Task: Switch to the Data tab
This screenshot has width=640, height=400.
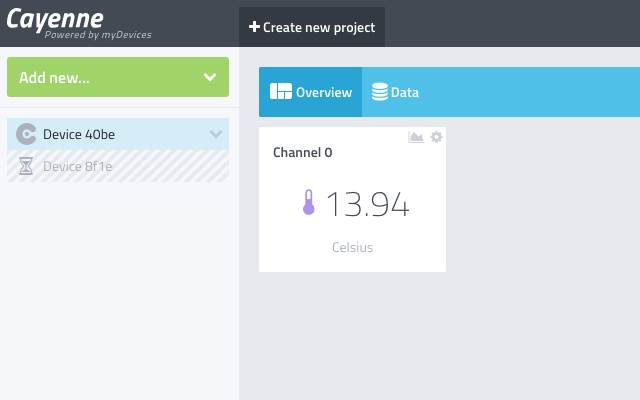Action: (x=395, y=92)
